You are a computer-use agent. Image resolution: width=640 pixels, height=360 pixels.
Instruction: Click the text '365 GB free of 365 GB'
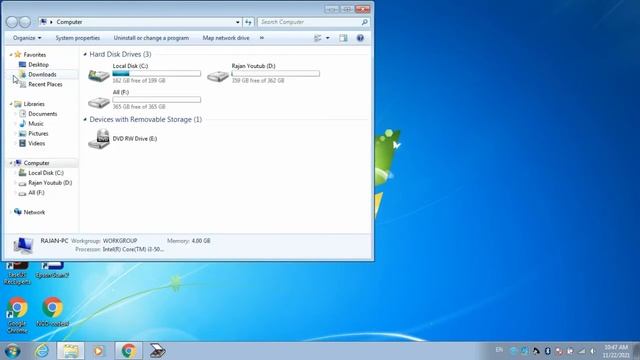point(139,107)
